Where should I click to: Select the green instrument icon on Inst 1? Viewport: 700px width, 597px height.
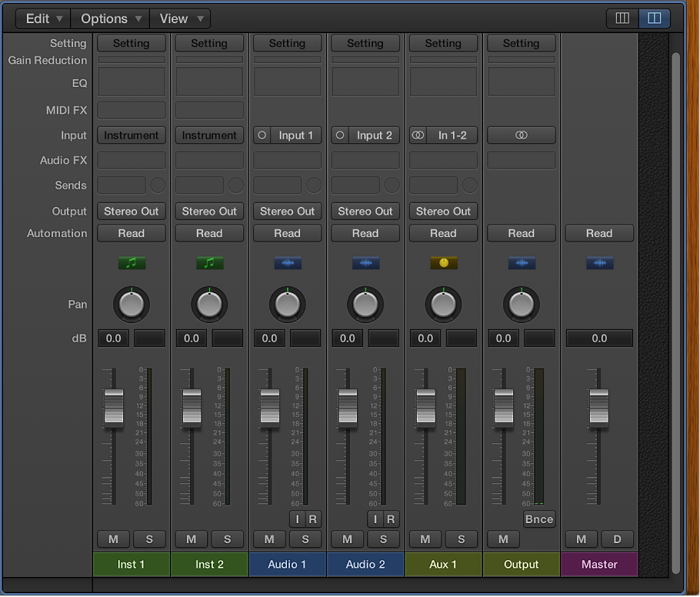(x=131, y=262)
